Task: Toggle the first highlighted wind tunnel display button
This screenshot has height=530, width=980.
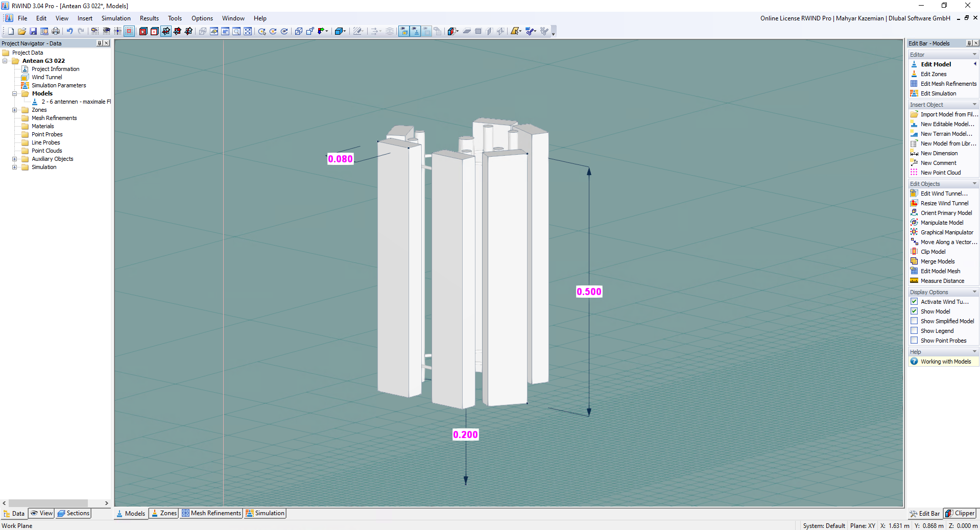Action: (404, 31)
